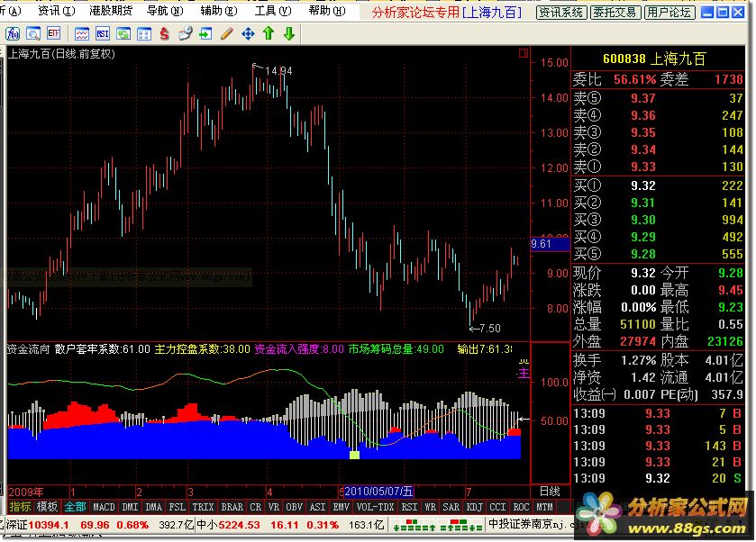Click the 2009年 timeline label
The width and height of the screenshot is (756, 542).
pos(26,492)
